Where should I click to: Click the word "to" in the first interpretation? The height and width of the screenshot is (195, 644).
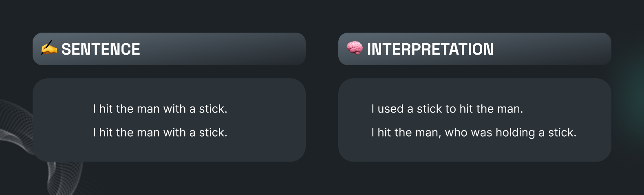[451, 109]
